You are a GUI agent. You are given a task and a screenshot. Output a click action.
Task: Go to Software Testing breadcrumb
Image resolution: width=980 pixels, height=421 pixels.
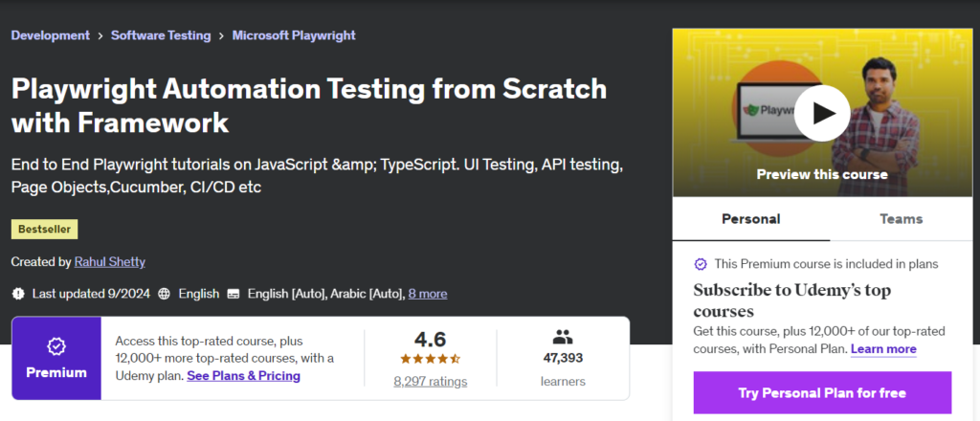[161, 35]
